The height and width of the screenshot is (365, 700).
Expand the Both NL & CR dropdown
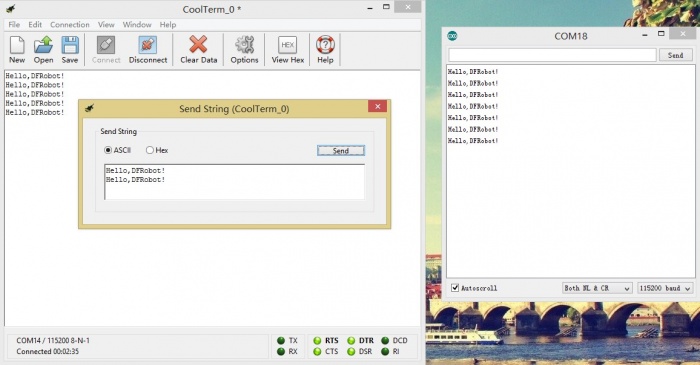596,288
